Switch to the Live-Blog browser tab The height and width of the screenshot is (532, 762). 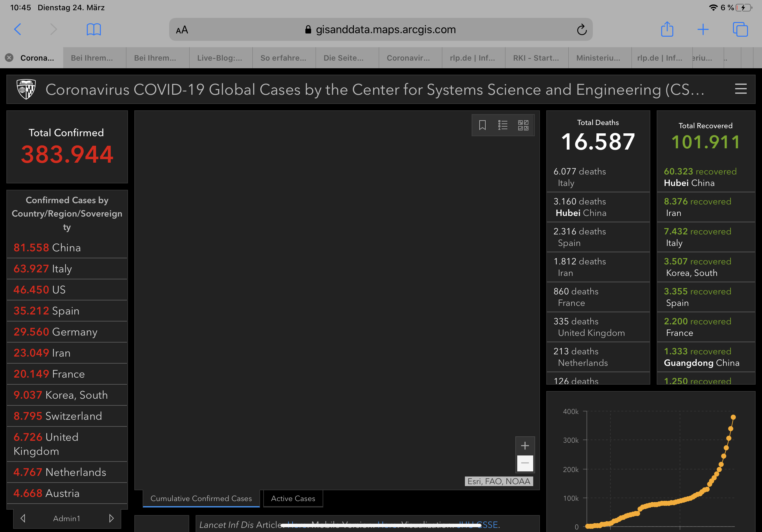coord(220,58)
